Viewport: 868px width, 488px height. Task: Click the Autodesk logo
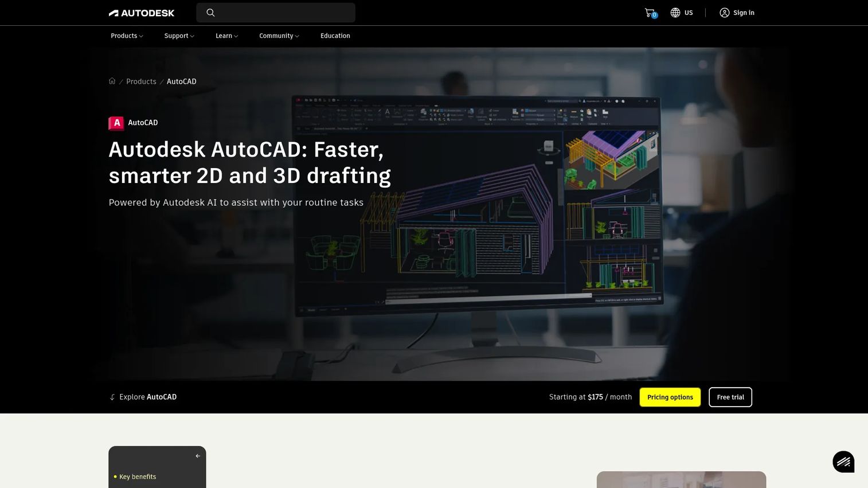[x=142, y=13]
